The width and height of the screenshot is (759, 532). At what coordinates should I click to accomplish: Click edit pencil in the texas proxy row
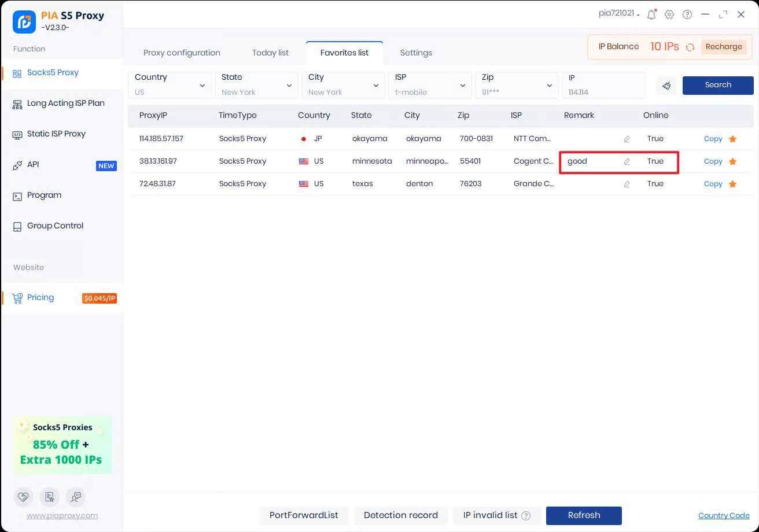point(627,184)
